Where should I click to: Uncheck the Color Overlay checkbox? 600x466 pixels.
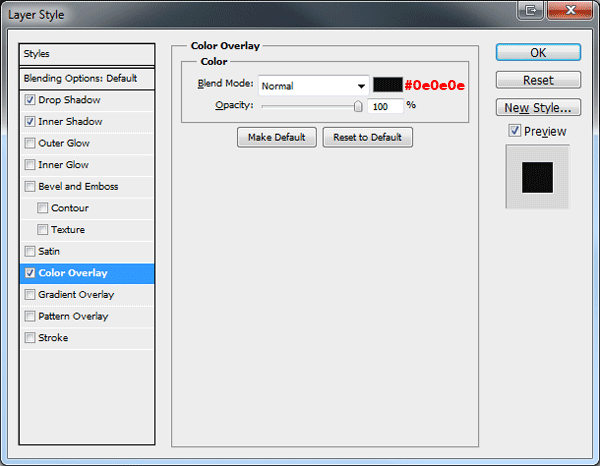pos(30,273)
